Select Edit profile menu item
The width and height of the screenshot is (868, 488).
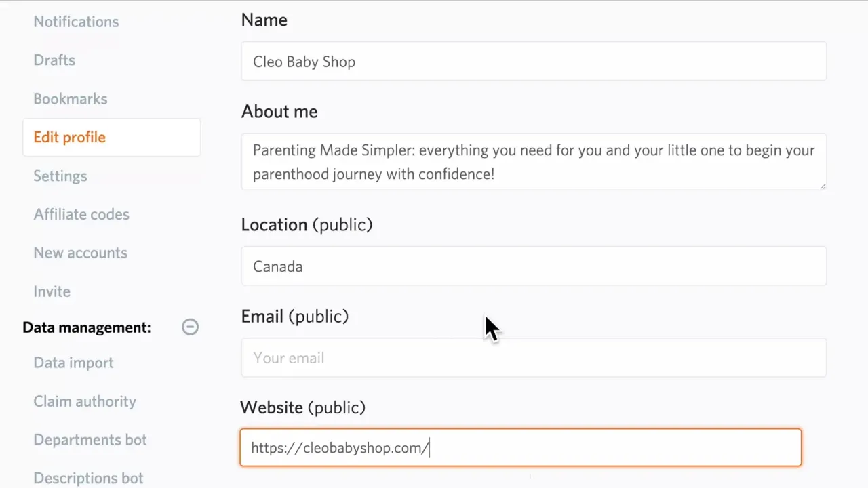coord(70,138)
